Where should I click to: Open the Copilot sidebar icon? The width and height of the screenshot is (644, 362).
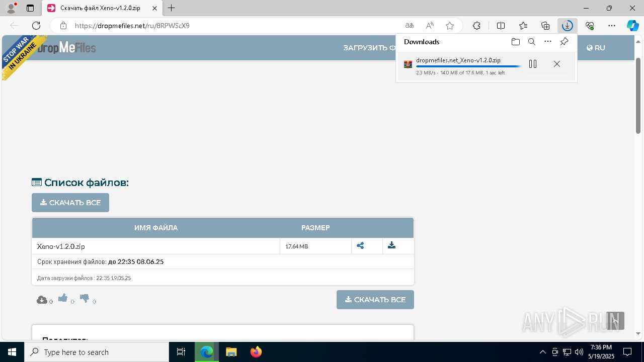click(633, 26)
